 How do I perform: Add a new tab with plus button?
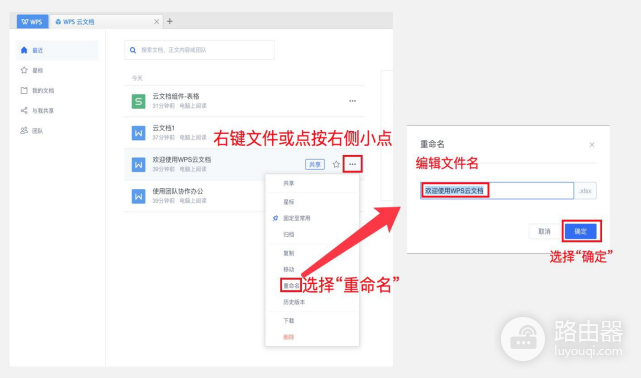[x=170, y=21]
